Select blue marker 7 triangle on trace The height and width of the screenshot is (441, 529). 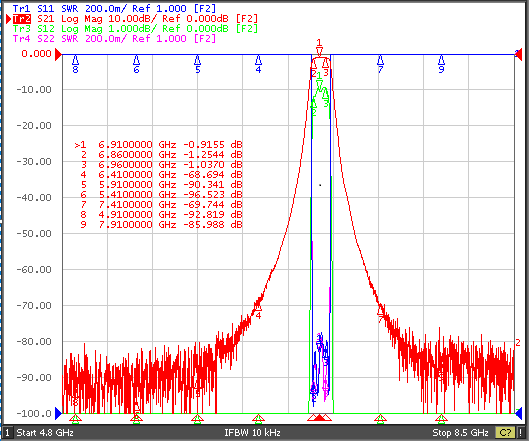click(x=380, y=60)
